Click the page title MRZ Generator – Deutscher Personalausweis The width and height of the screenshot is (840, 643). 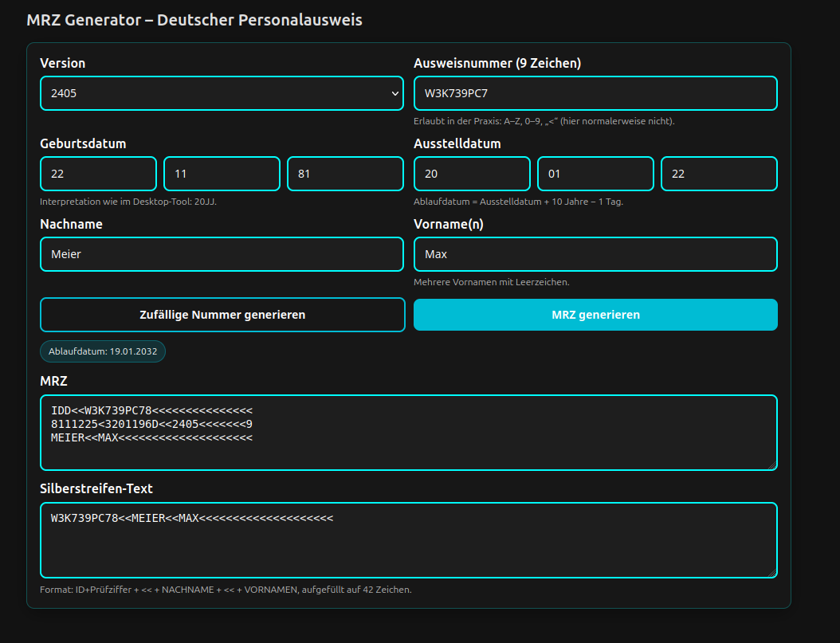click(x=194, y=20)
